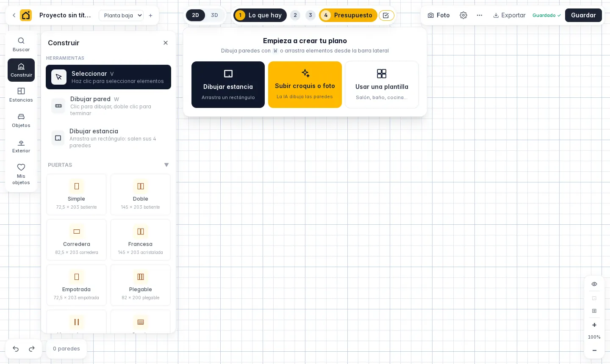This screenshot has height=364, width=610.
Task: Go back using the left chevron arrow
Action: 14,15
